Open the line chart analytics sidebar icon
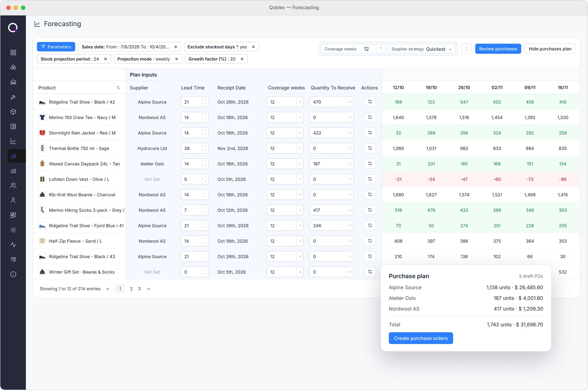The width and height of the screenshot is (588, 390). 13,141
